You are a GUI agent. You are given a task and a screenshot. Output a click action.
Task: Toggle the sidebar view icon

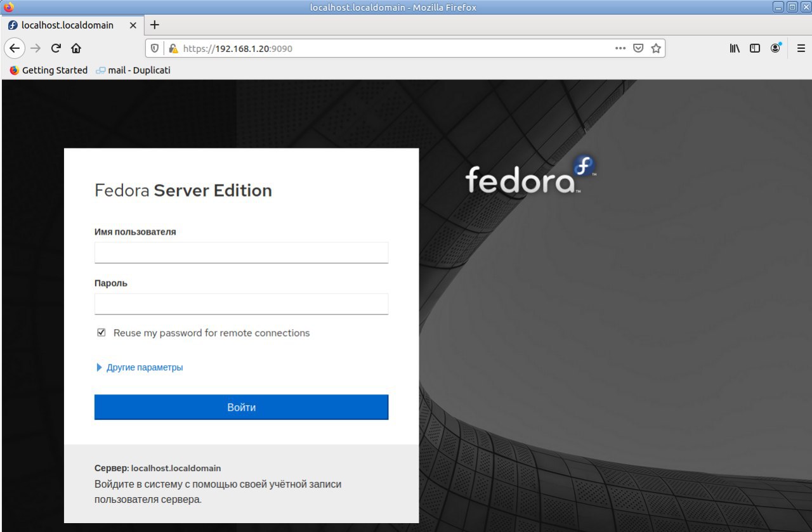[x=755, y=48]
